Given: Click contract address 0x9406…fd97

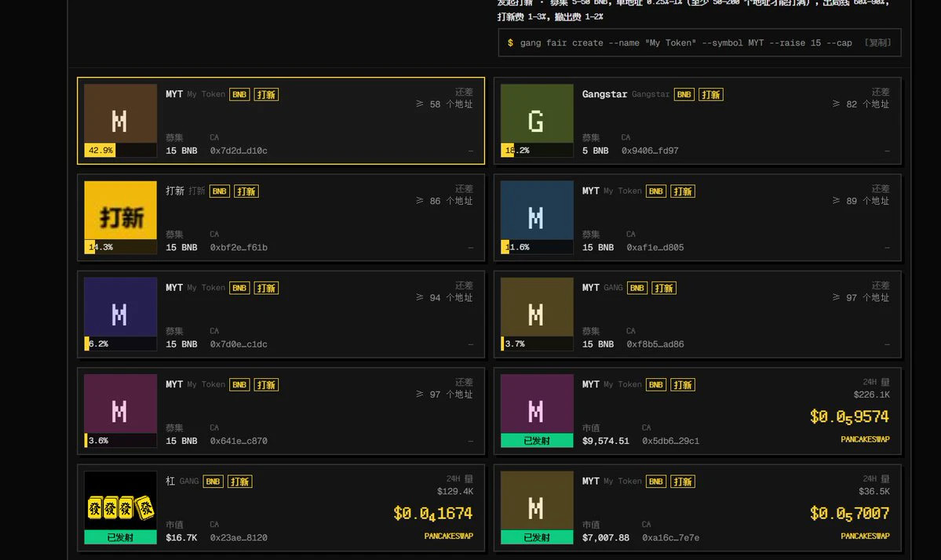Looking at the screenshot, I should point(650,151).
